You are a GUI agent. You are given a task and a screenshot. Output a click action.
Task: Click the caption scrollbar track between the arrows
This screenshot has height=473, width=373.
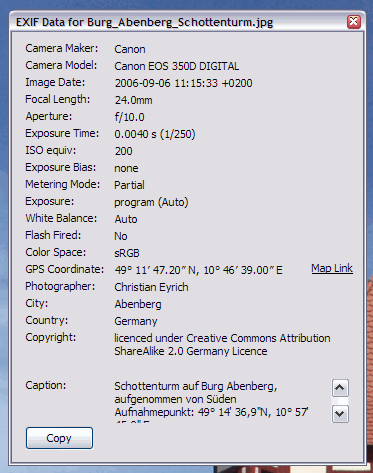[x=340, y=401]
